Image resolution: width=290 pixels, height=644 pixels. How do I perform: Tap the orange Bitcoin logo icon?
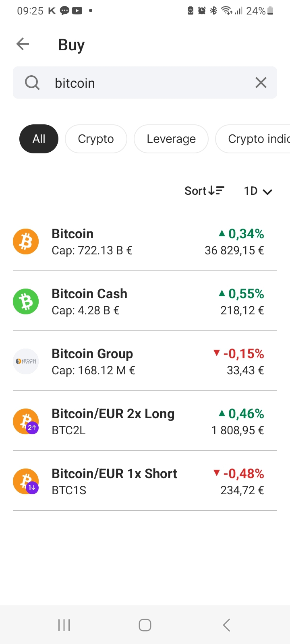[x=26, y=242]
